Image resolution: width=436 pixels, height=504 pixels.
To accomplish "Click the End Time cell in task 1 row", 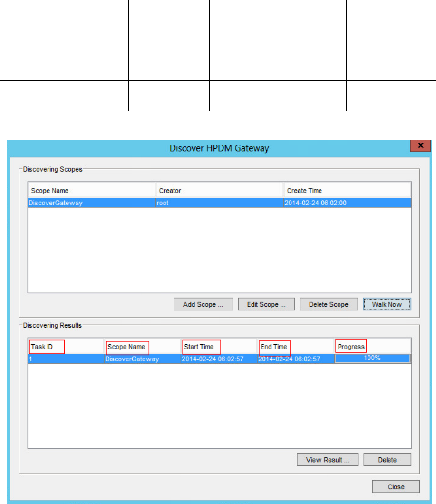I will pos(296,359).
